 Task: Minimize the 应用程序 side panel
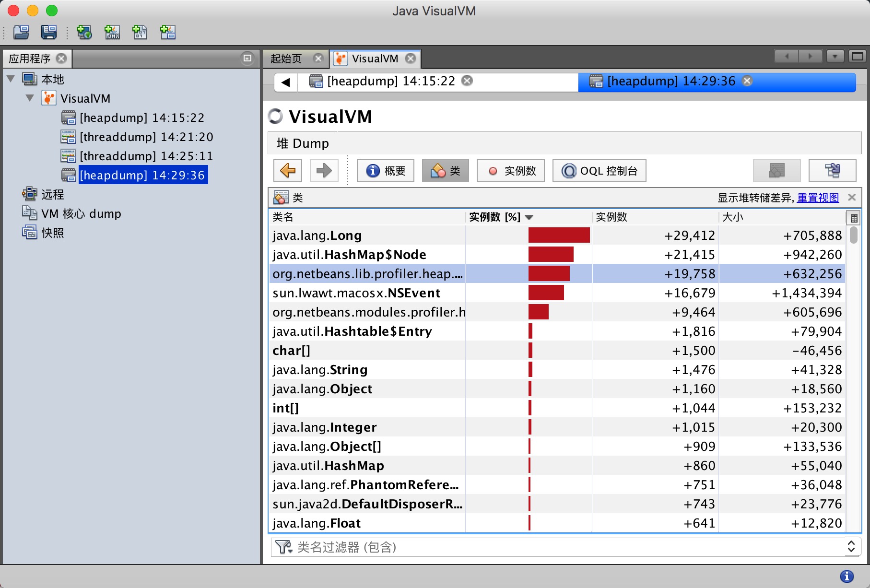[x=247, y=59]
